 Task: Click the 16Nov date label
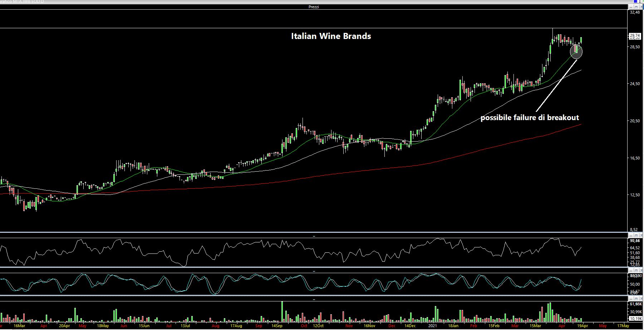point(369,326)
